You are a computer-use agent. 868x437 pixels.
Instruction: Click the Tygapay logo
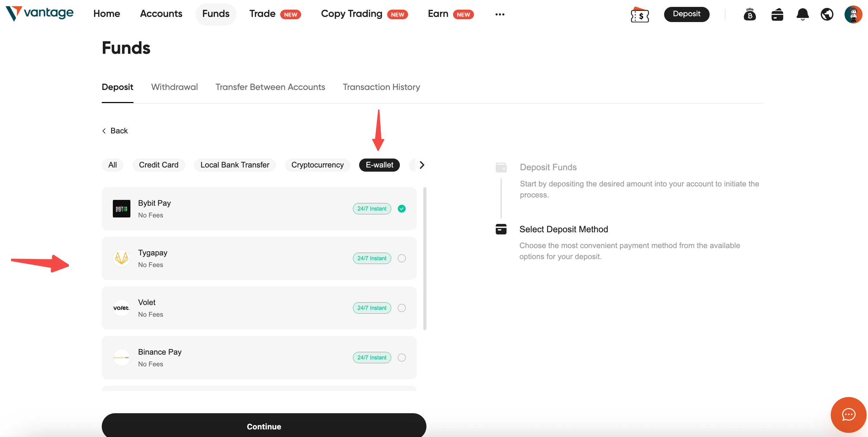click(x=121, y=258)
